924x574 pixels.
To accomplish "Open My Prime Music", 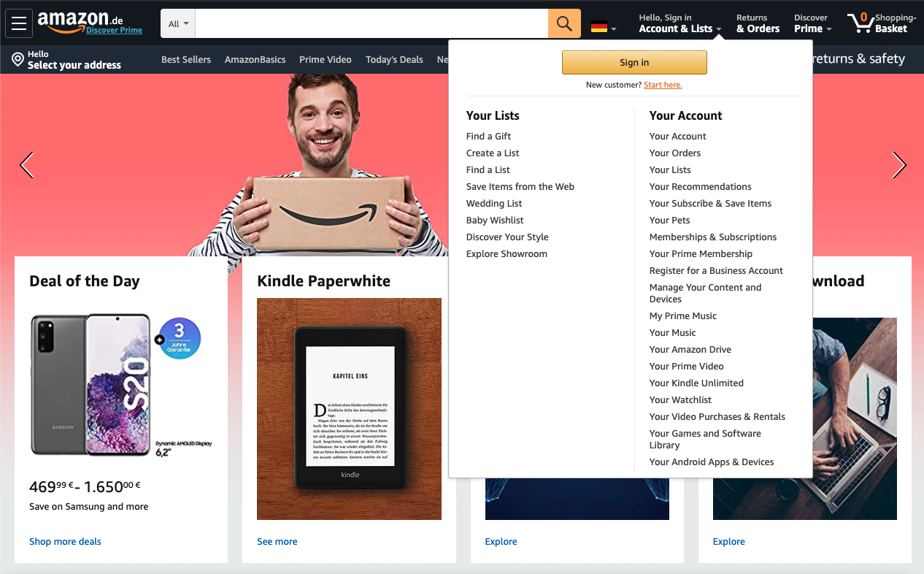I will tap(683, 315).
